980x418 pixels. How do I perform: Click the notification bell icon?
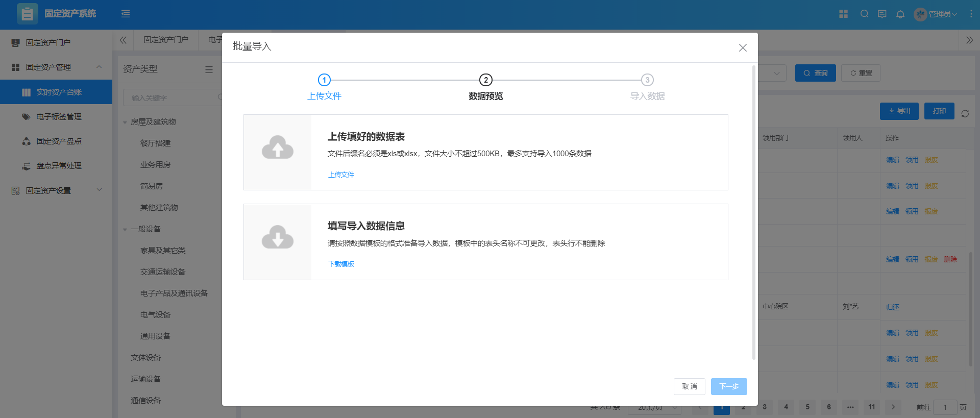(900, 14)
